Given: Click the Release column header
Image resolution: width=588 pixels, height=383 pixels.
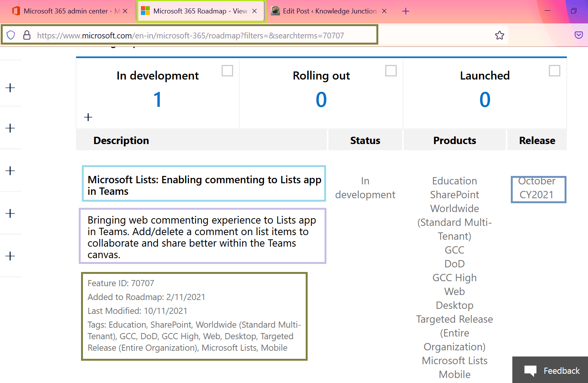Looking at the screenshot, I should [x=537, y=141].
